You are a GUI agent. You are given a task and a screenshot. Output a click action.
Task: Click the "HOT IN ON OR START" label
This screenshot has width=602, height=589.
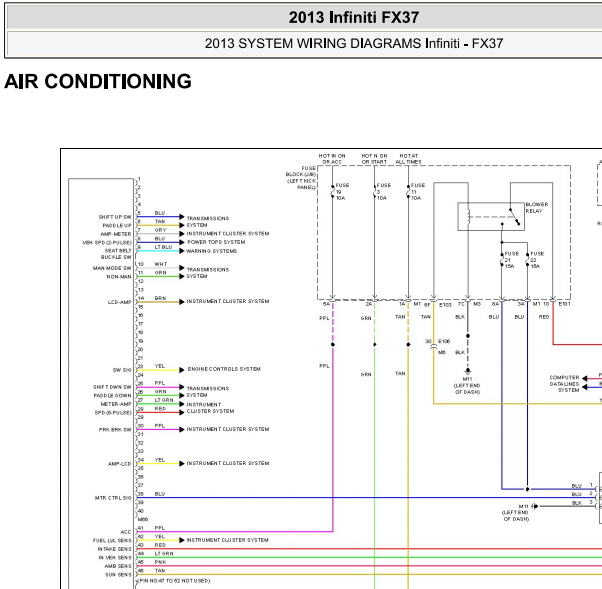(x=374, y=159)
